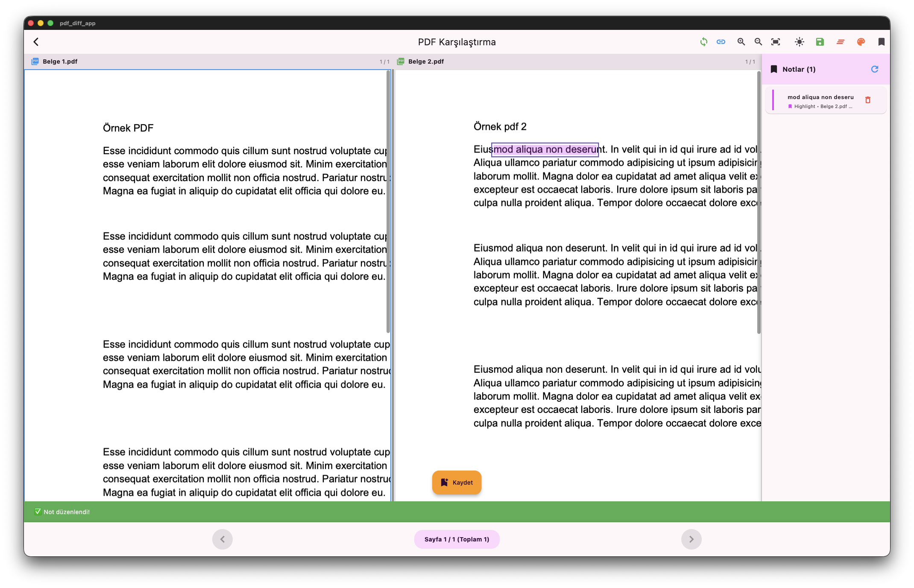Click the Sayfa 1 / 1 page indicator
914x588 pixels.
point(457,539)
